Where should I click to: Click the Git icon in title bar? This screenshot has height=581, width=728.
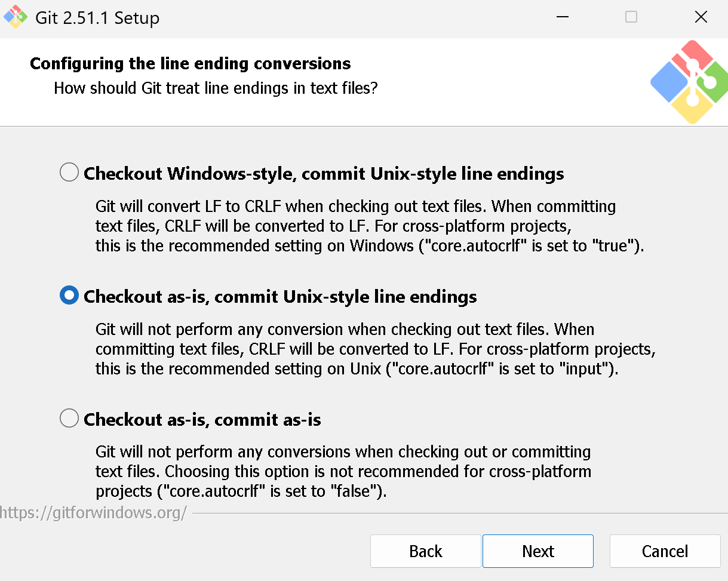click(x=16, y=18)
